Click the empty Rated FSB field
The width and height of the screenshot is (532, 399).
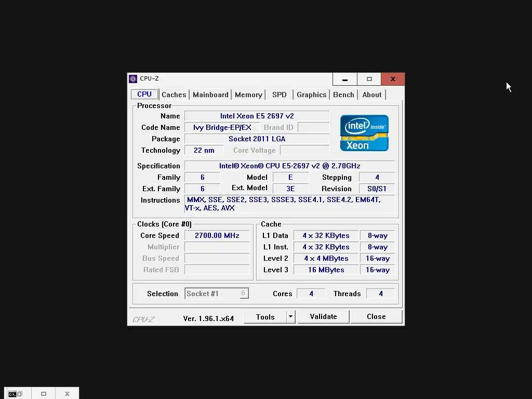(217, 270)
